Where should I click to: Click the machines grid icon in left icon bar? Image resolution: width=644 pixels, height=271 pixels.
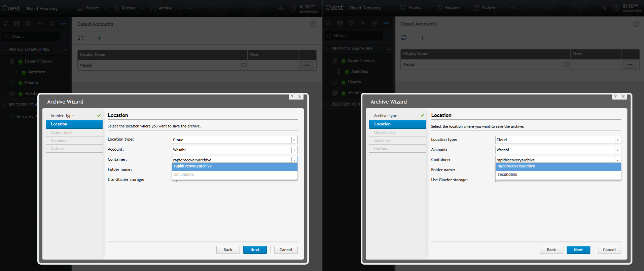[x=17, y=24]
